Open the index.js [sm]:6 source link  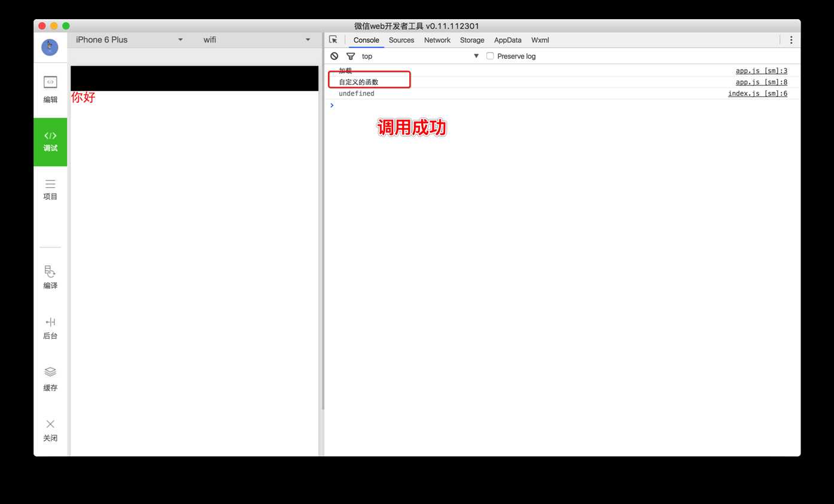(757, 93)
